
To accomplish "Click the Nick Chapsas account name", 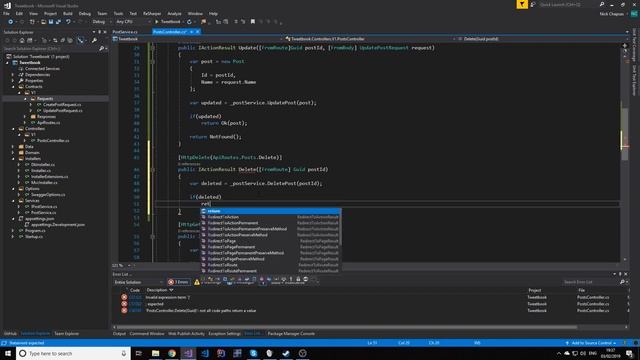I will (611, 14).
